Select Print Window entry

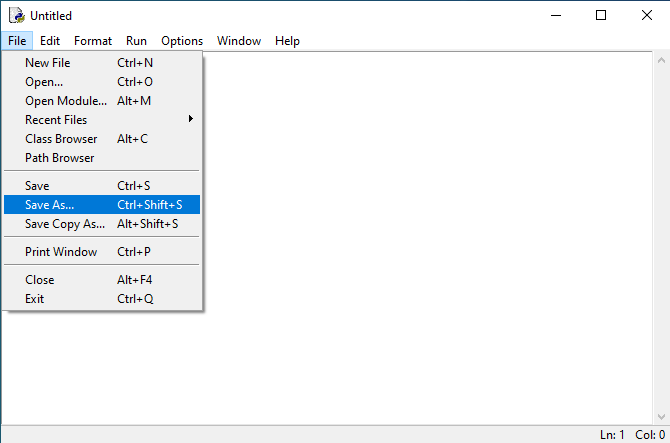point(102,252)
